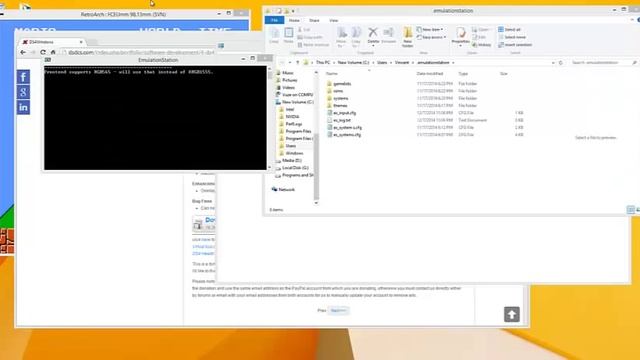This screenshot has width=640, height=360.
Task: Switch to the View ribbon tab
Action: 333,20
